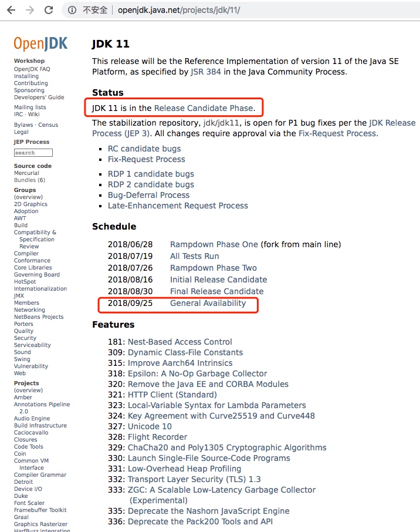Viewport: 420px width, 532px height.
Task: Open Deprecate the Pack200 Tools link
Action: 200,521
